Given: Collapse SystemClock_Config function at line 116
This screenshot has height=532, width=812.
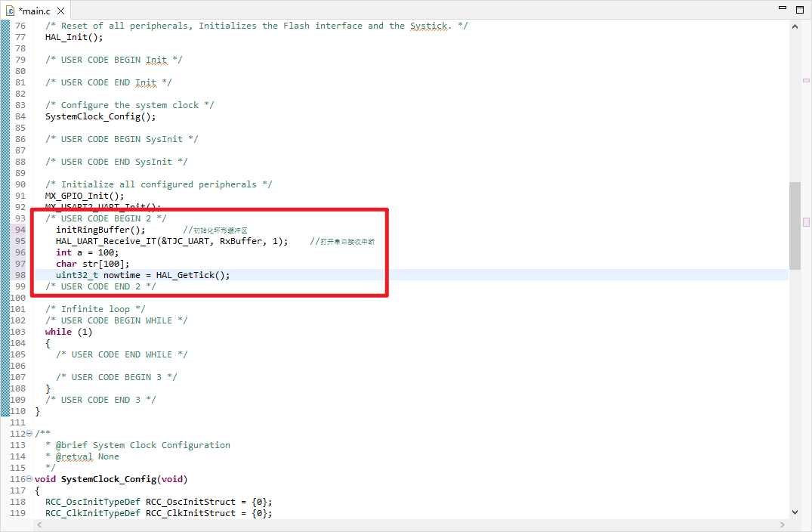Looking at the screenshot, I should pyautogui.click(x=29, y=479).
